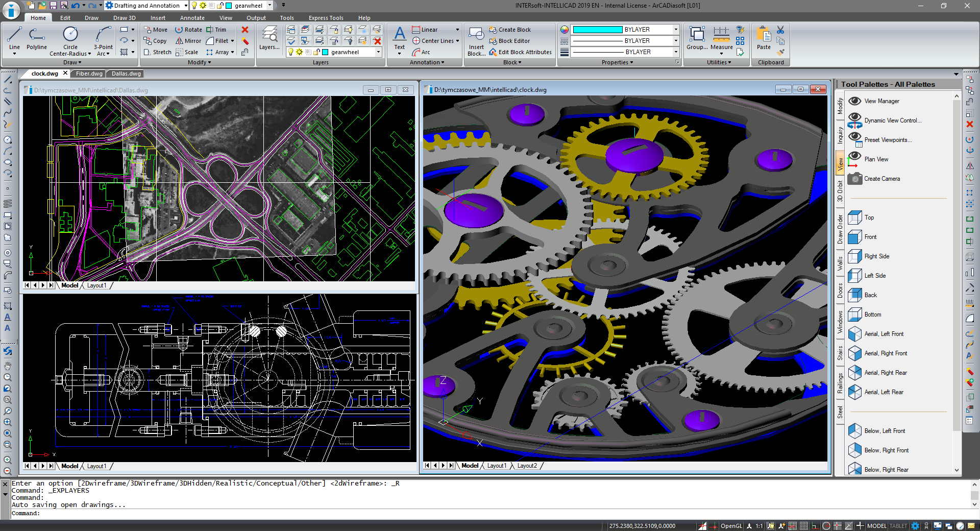Expand the Draw panel
Screen dimensions: 980x531
[72, 62]
